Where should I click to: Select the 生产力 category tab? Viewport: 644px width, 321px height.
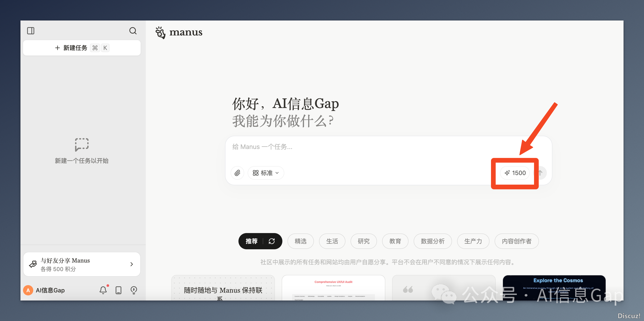click(473, 241)
